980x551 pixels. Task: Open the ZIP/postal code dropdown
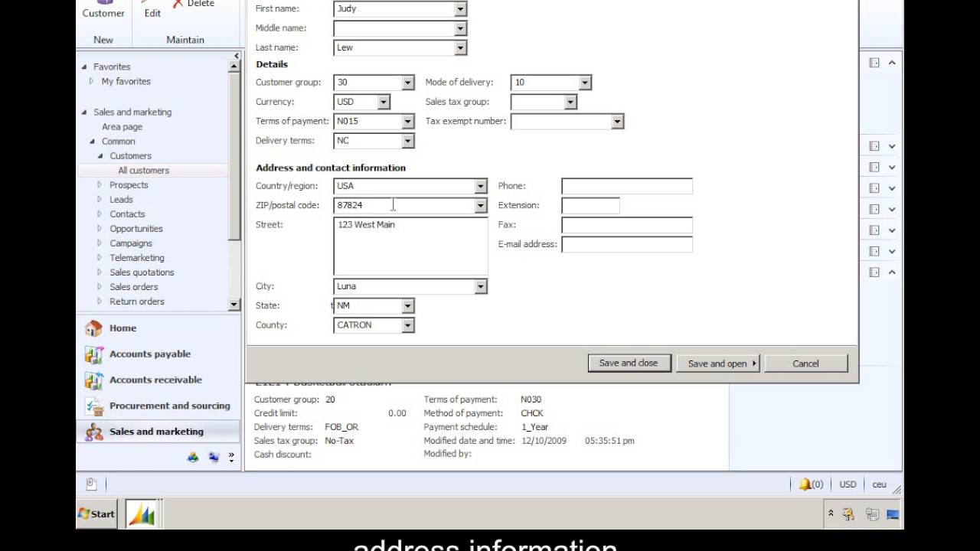tap(481, 206)
